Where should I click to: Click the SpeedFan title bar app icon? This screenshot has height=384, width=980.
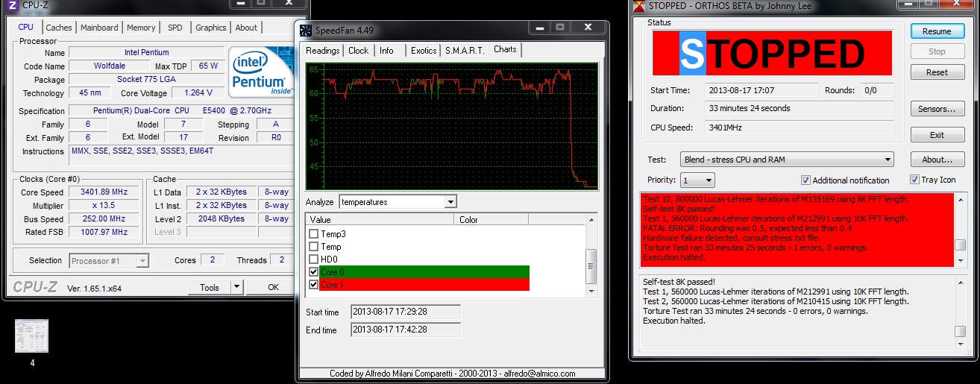[x=305, y=30]
